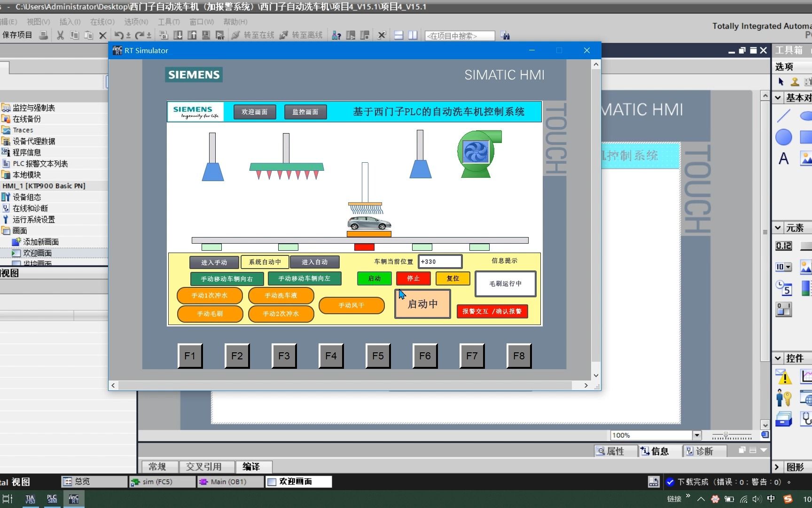The width and height of the screenshot is (812, 508).
Task: Select the user view control
Action: [x=783, y=398]
